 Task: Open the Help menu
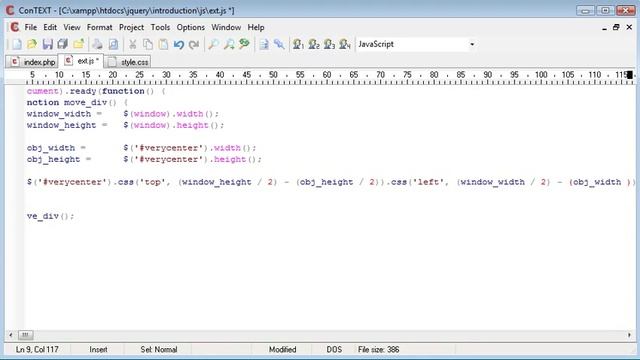(256, 27)
